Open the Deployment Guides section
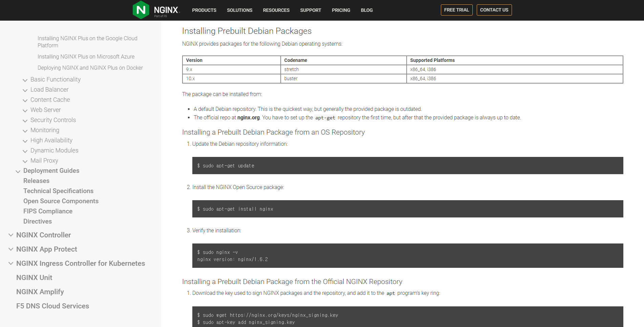Image resolution: width=644 pixels, height=327 pixels. pos(51,171)
